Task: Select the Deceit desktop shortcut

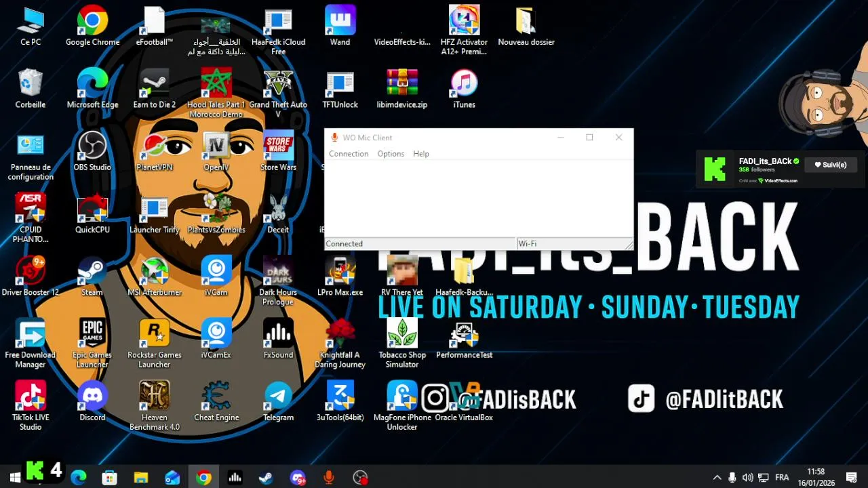Action: click(278, 214)
